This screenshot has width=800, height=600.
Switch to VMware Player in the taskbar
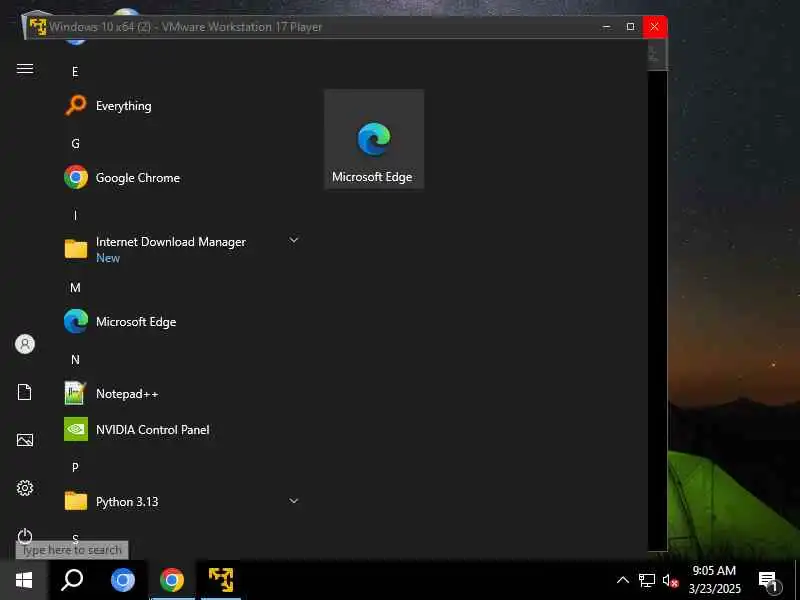[221, 580]
